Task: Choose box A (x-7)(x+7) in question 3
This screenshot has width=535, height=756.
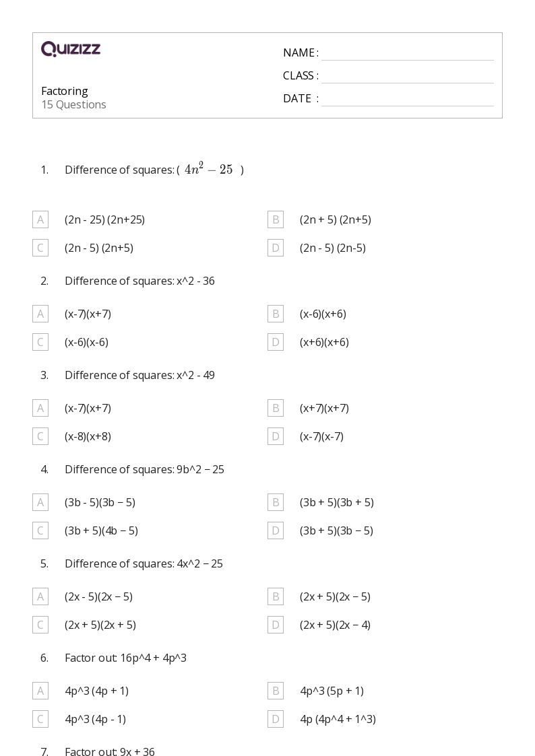Action: coord(40,408)
